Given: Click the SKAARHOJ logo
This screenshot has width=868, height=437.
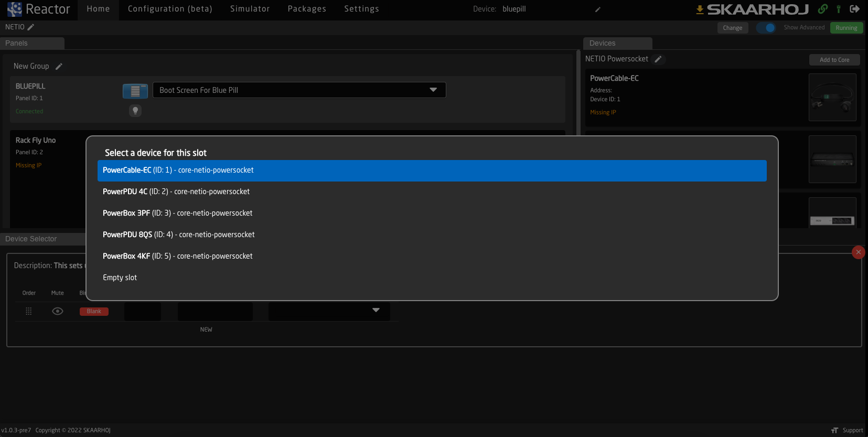Looking at the screenshot, I should pyautogui.click(x=758, y=9).
